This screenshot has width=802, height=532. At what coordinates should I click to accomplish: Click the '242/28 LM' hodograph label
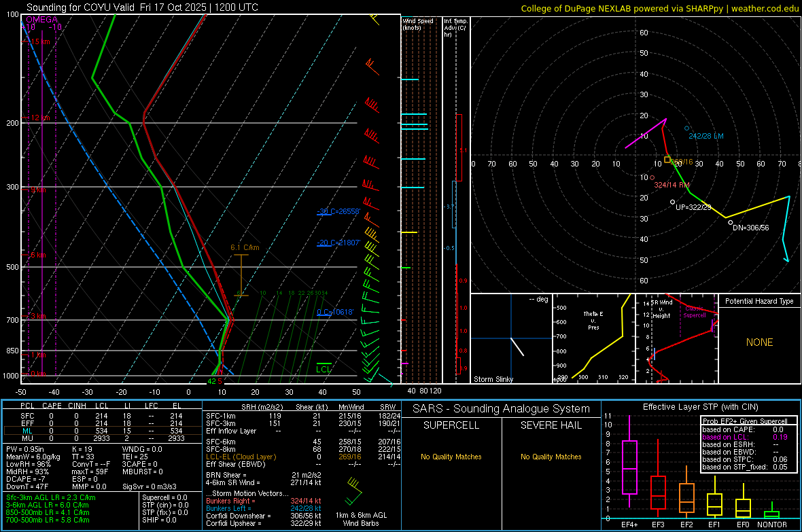(x=706, y=136)
